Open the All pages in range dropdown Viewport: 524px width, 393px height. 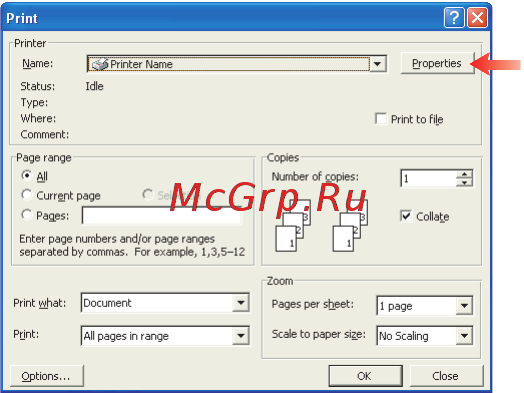[x=241, y=336]
